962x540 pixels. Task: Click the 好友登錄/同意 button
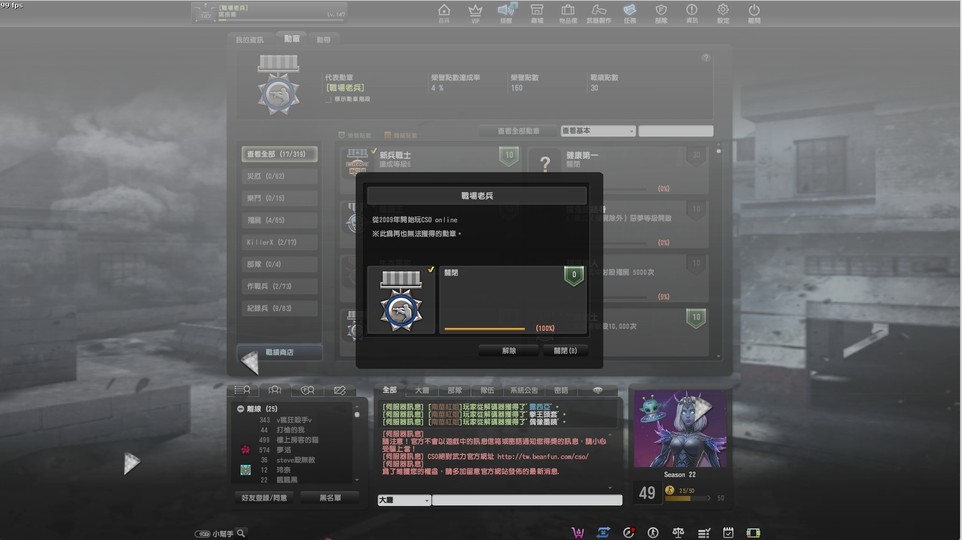[264, 498]
